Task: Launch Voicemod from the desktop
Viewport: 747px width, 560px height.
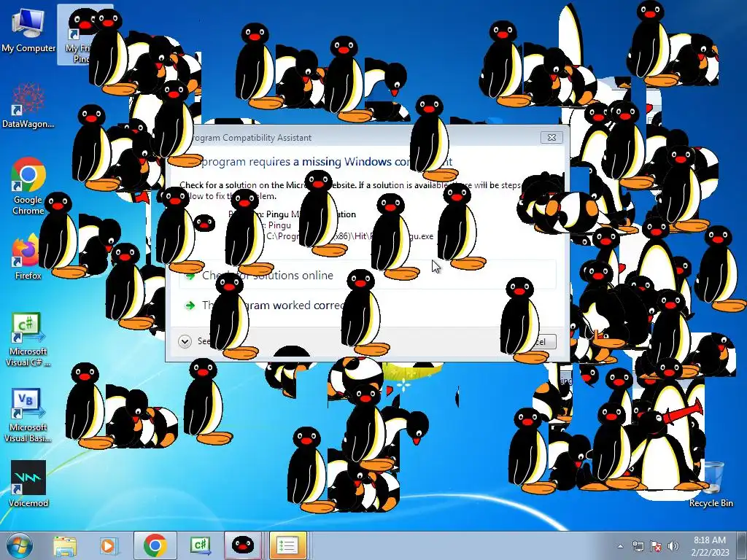Action: click(28, 484)
